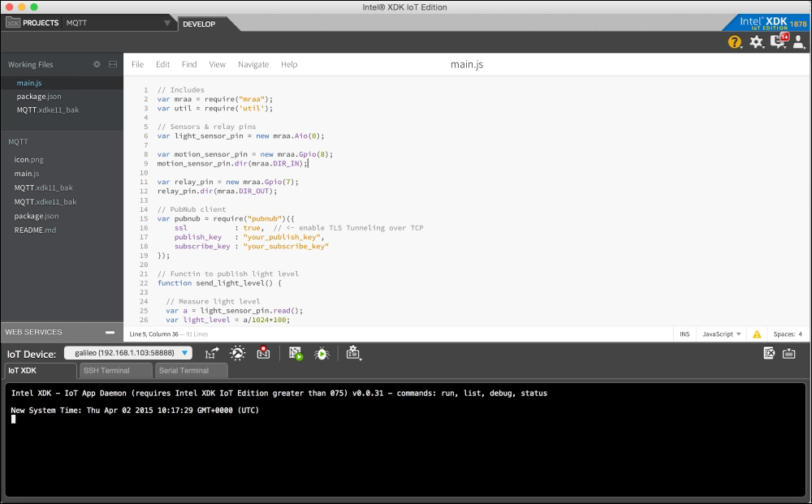The width and height of the screenshot is (812, 504).
Task: Click the IoT device sync settings icon
Action: pyautogui.click(x=238, y=353)
